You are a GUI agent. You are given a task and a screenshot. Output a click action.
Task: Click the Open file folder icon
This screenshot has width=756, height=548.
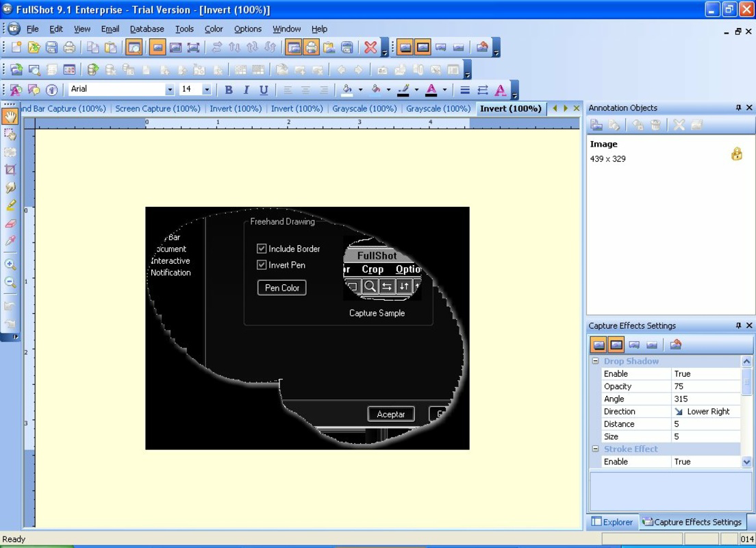coord(34,47)
